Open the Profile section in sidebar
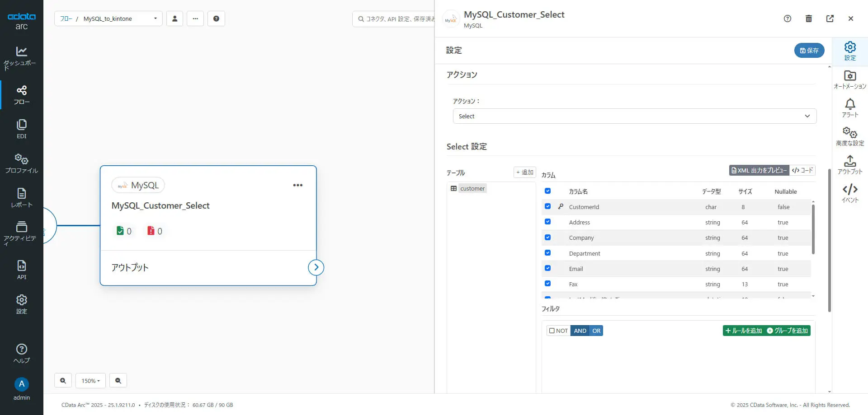The image size is (868, 415). point(21,163)
